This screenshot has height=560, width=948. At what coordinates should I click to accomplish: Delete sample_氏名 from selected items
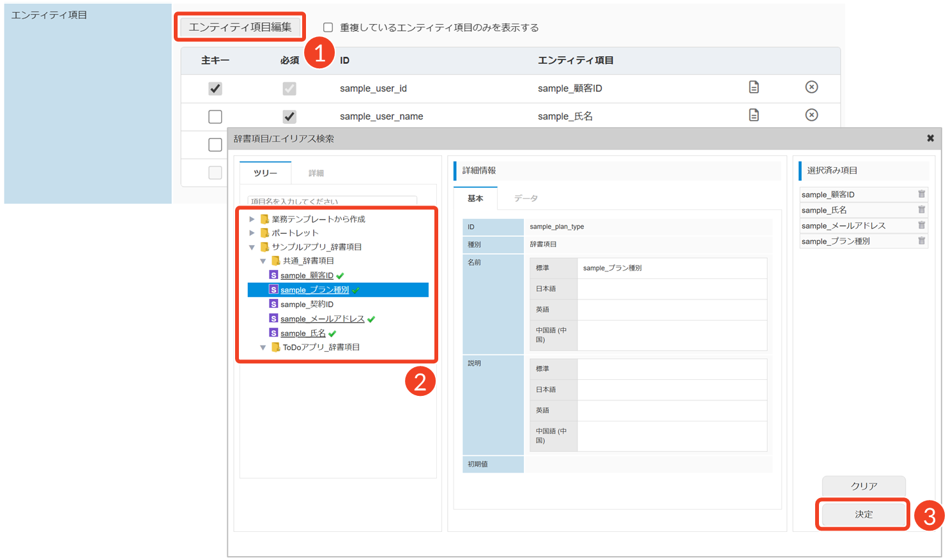click(921, 210)
